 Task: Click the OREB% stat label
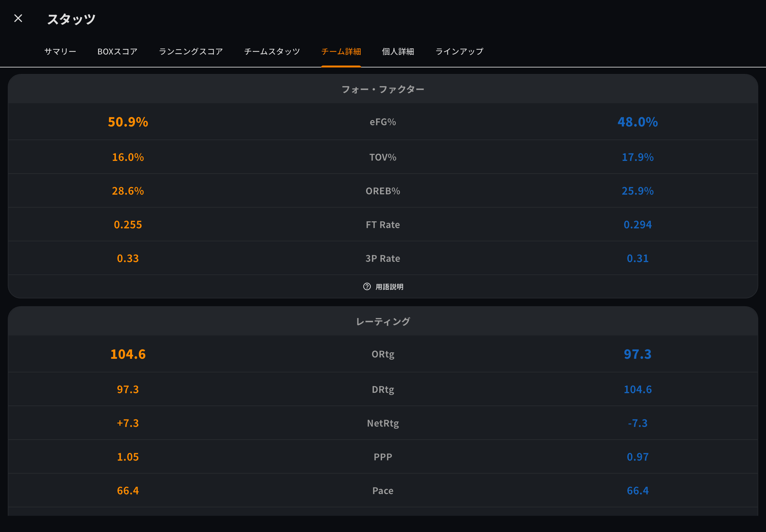383,191
